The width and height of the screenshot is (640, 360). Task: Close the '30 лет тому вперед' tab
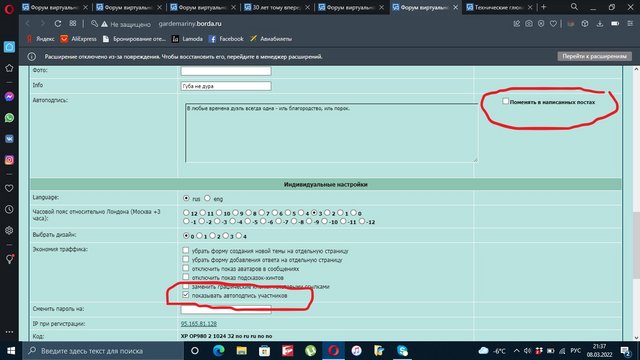(x=307, y=7)
